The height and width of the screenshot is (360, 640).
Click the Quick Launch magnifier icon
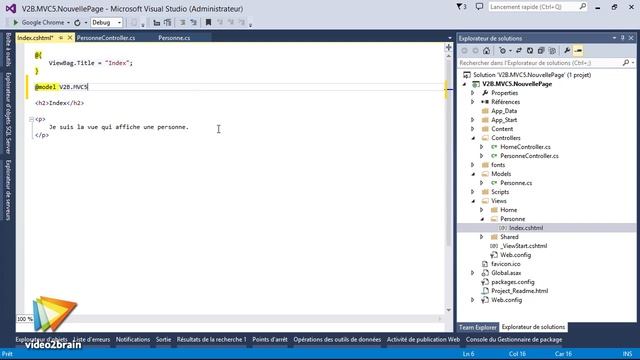tap(582, 7)
